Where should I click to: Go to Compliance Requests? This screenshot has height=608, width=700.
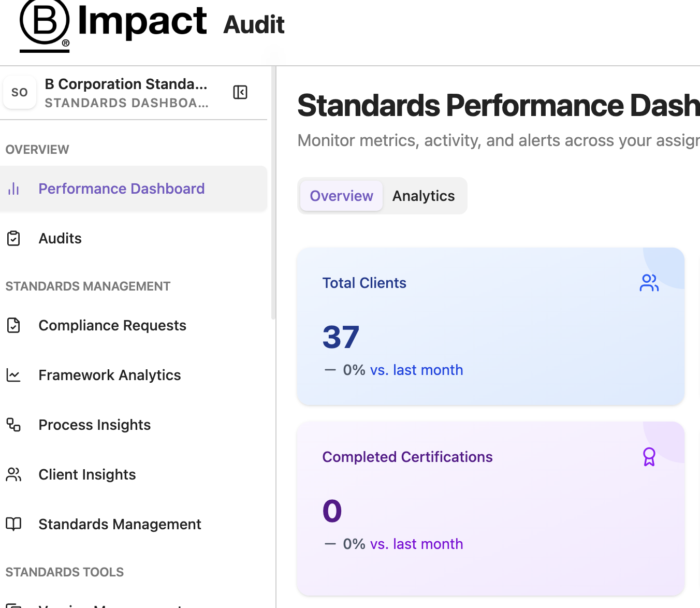click(x=112, y=325)
